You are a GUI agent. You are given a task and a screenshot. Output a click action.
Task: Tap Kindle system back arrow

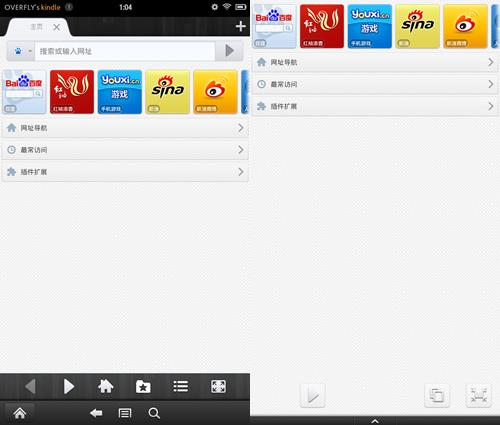96,413
